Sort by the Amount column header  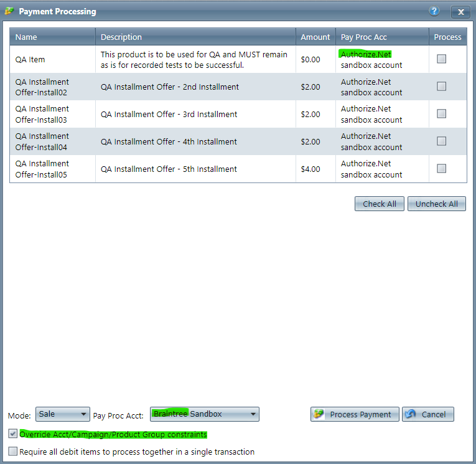[315, 37]
